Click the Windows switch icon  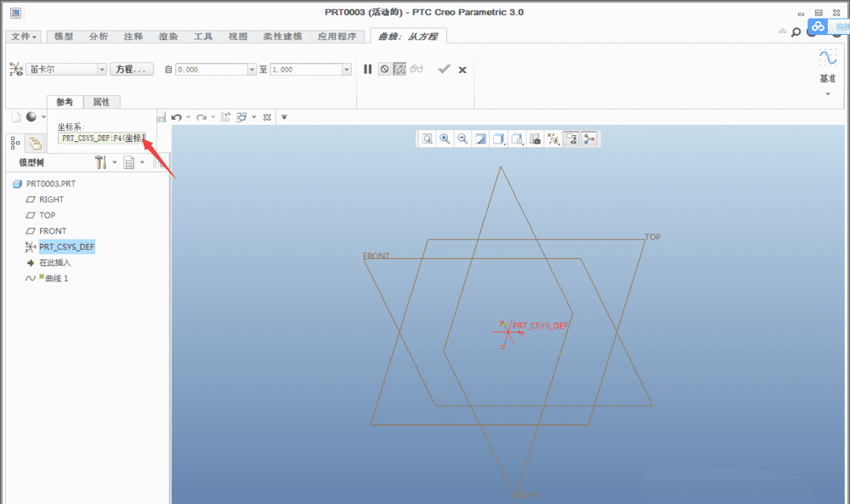tap(241, 116)
